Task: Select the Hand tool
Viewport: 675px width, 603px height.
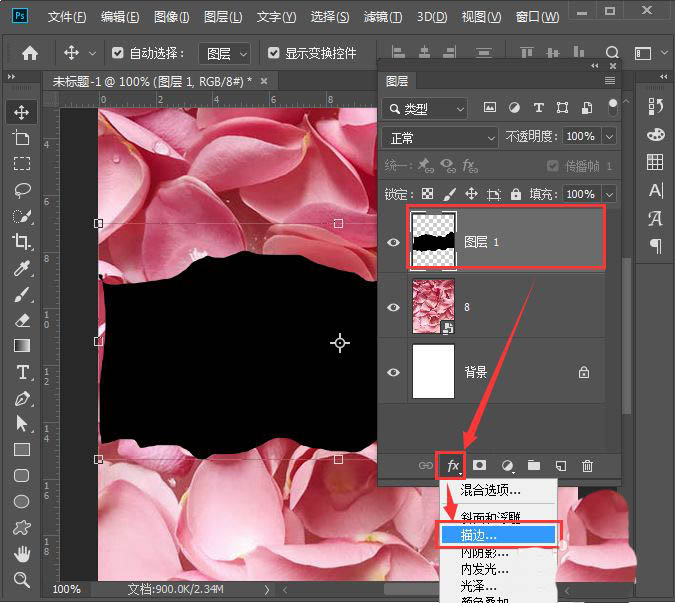Action: (x=21, y=554)
